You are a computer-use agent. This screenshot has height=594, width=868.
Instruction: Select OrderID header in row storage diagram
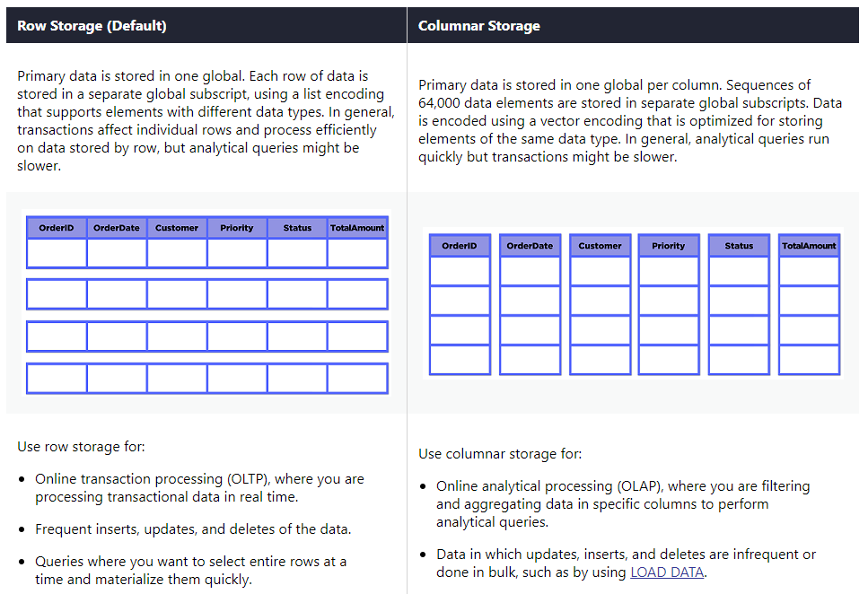click(x=57, y=228)
